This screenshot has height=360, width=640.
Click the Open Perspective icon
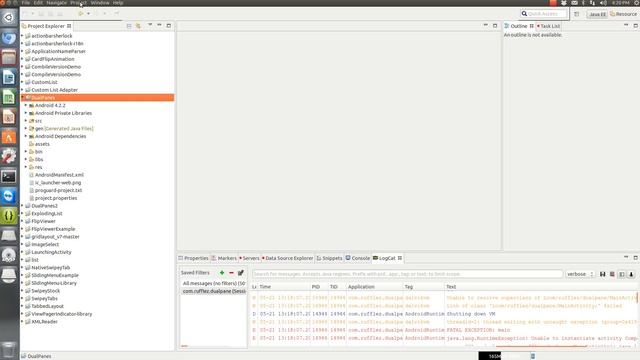tap(577, 14)
